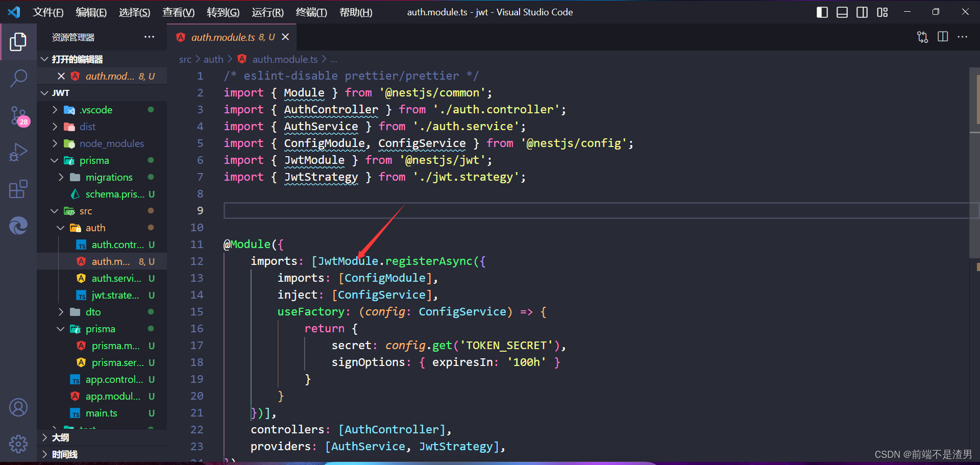Open the Search panel in the sidebar
Screen dimensions: 980x465
(18, 78)
